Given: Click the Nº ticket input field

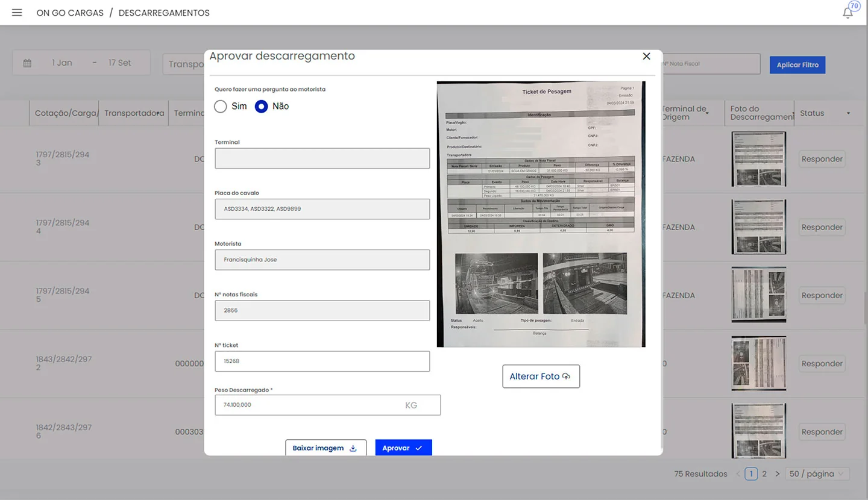Looking at the screenshot, I should tap(322, 361).
